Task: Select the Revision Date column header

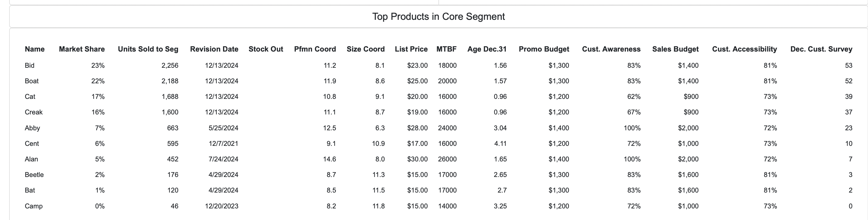Action: (214, 49)
